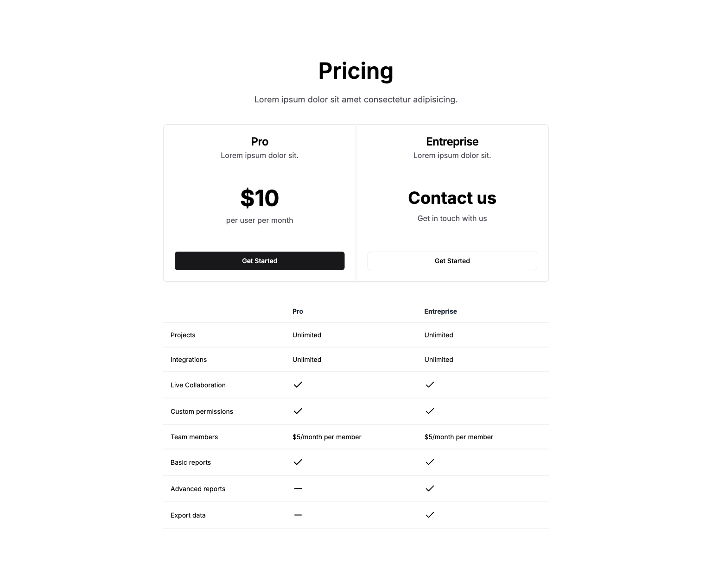Click the Entreprise plan Get Started button
The image size is (712, 588).
click(452, 261)
